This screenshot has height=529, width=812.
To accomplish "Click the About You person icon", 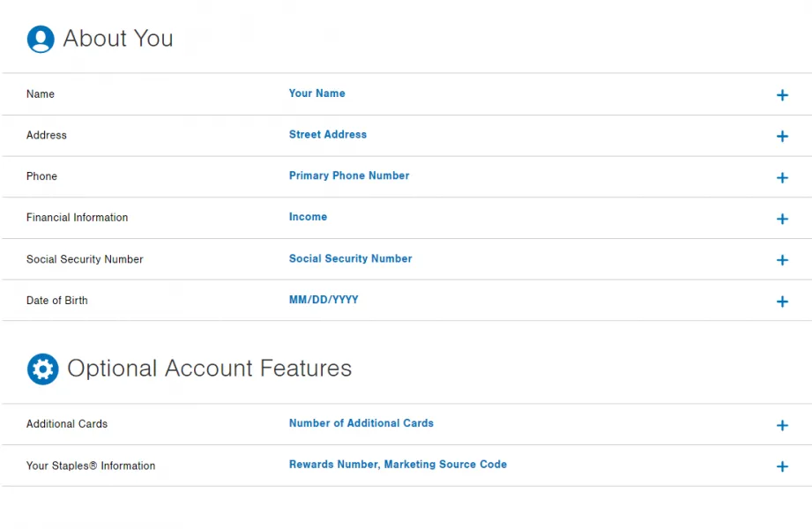I will (41, 39).
